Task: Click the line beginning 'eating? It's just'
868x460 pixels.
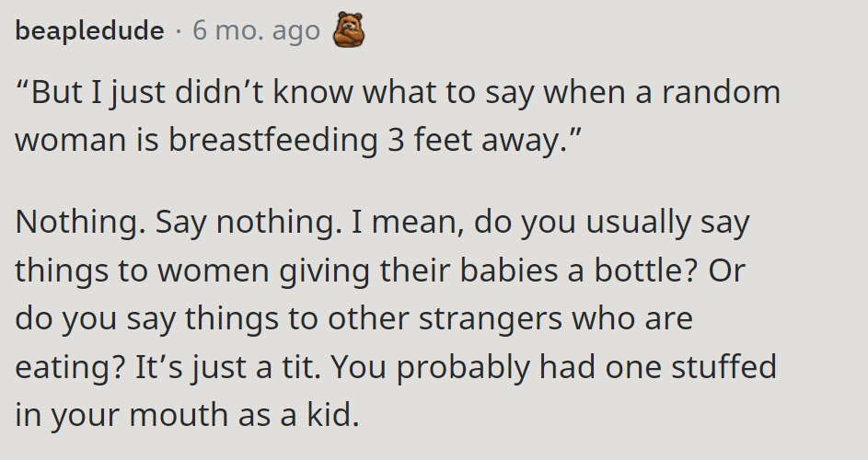Action: pos(396,367)
